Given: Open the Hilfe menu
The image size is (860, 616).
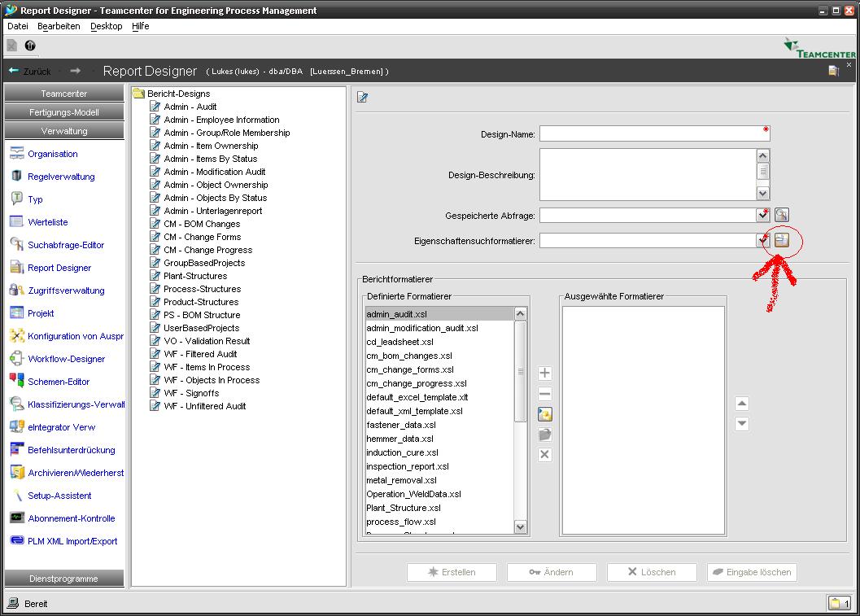Looking at the screenshot, I should pyautogui.click(x=141, y=26).
